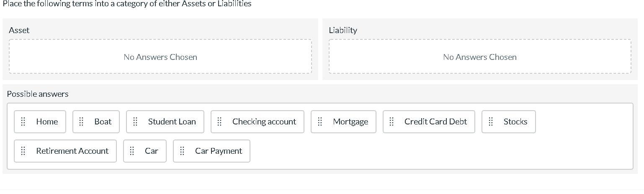Viewport: 644px width, 194px height.
Task: Pick the Student Loan answer
Action: coord(172,122)
